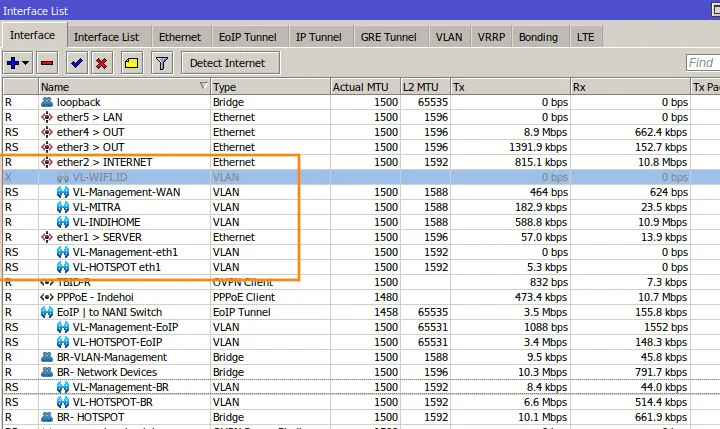
Task: Click the VL-Management-BR VLAN icon
Action: tap(63, 387)
